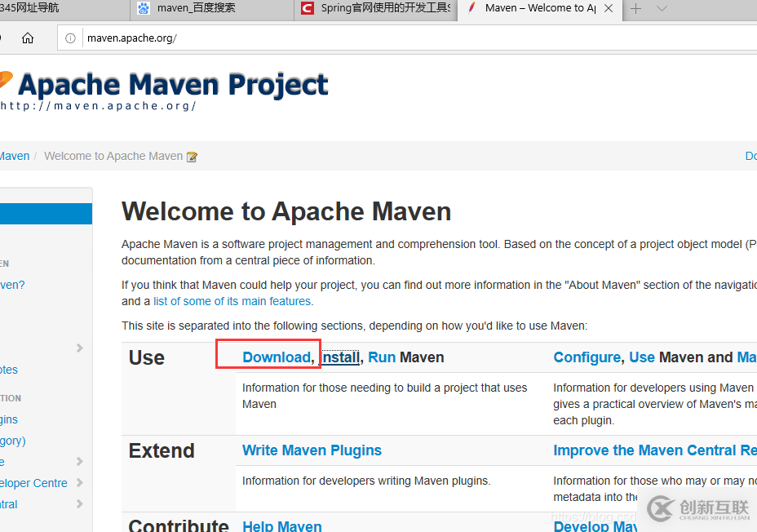Image resolution: width=757 pixels, height=532 pixels.
Task: Click the highlighted active blue sidebar item
Action: tap(46, 214)
